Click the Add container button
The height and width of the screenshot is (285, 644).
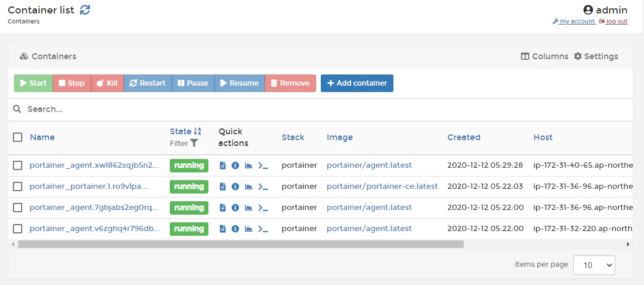click(357, 83)
